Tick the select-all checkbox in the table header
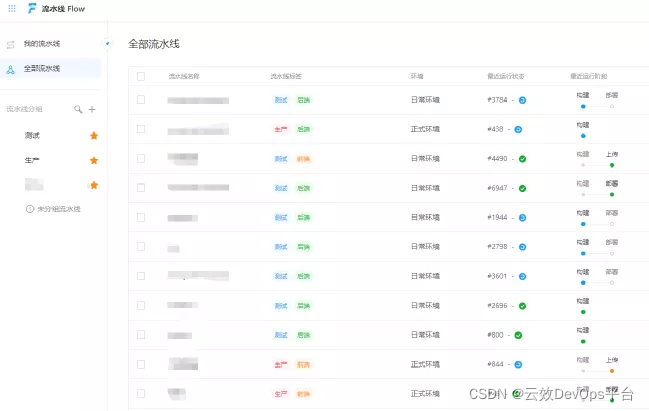The height and width of the screenshot is (411, 649). (x=141, y=76)
